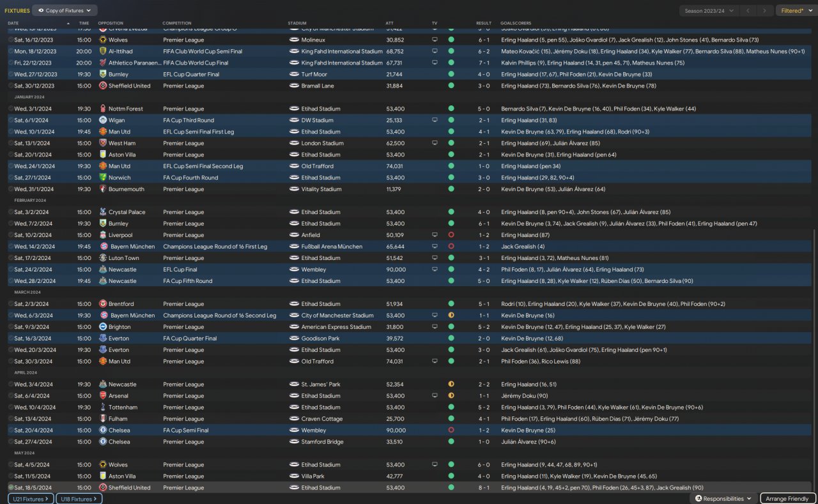Click the Wigan club badge

point(103,120)
